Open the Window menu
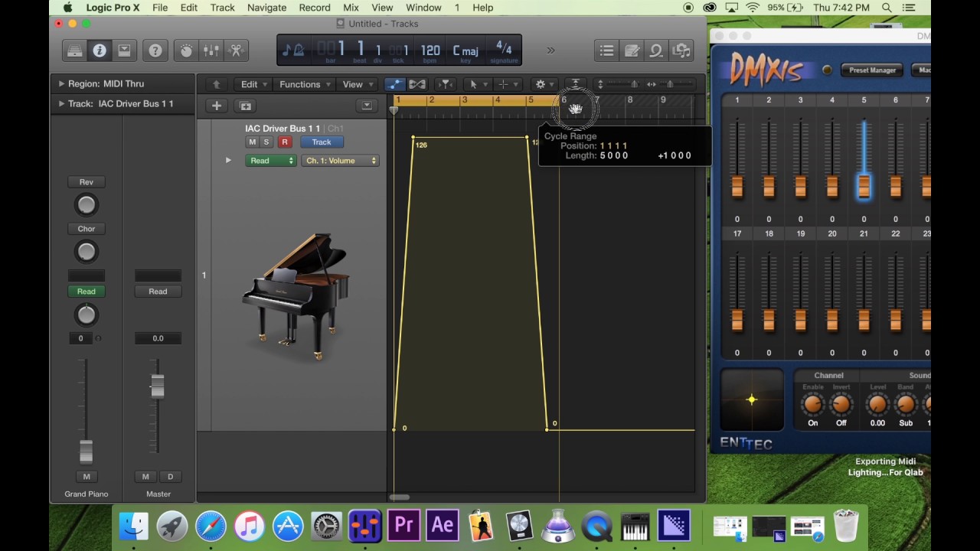Viewport: 980px width, 551px height. click(x=423, y=8)
